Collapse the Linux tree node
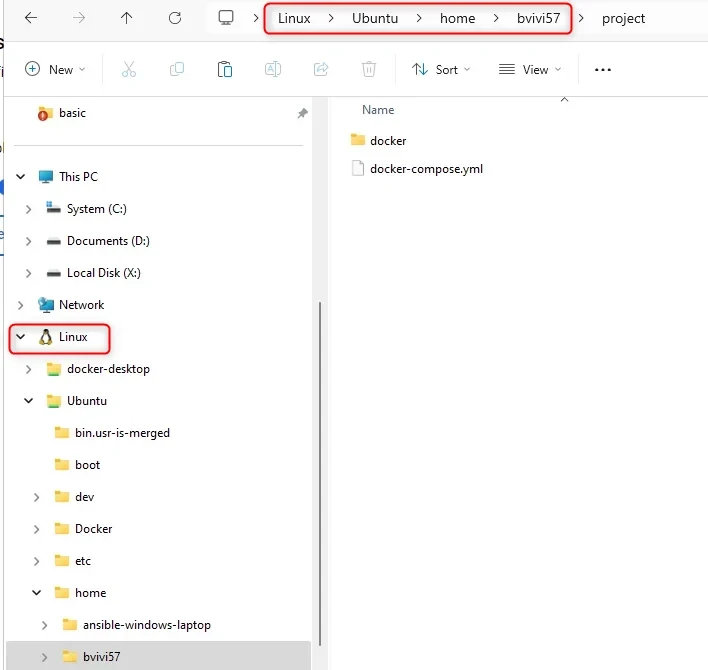The image size is (708, 670). (x=21, y=337)
